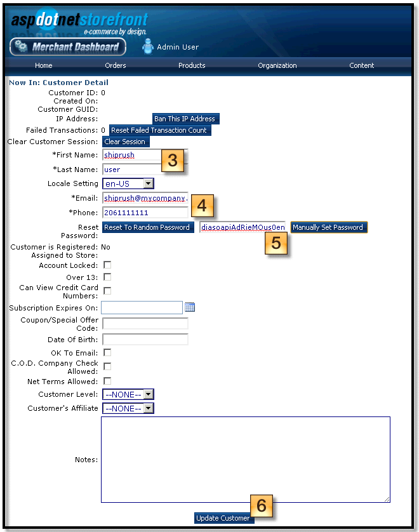This screenshot has height=532, width=419.
Task: Click the Customer is Registered label
Action: click(x=54, y=247)
